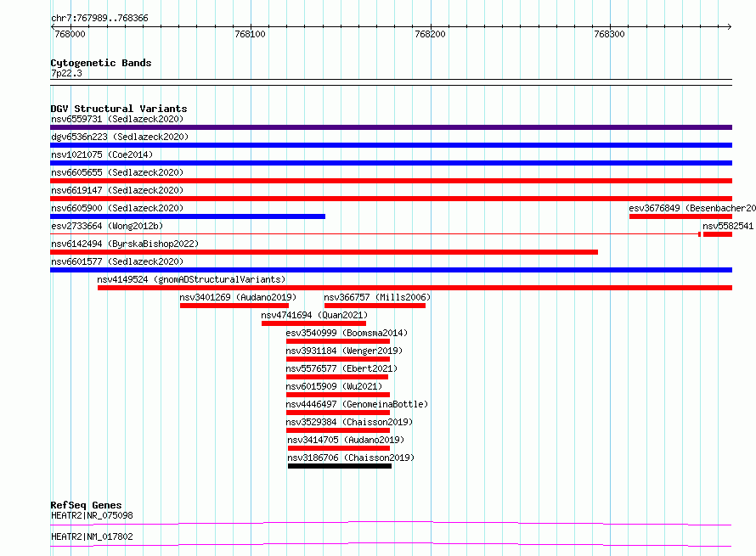Image resolution: width=756 pixels, height=556 pixels.
Task: Click the red esv3540999 variant bar
Action: coord(338,341)
